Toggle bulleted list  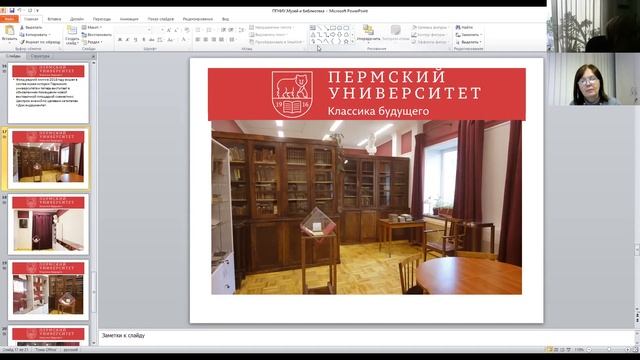pos(198,30)
